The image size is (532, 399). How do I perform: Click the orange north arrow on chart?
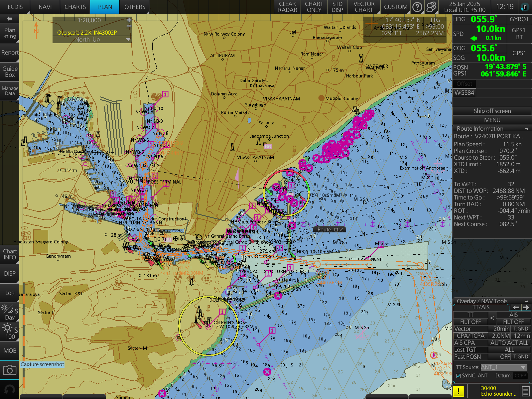point(36,30)
